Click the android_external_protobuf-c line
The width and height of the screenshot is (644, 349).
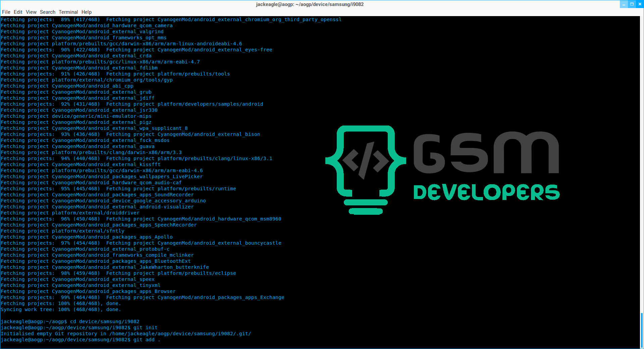[x=85, y=249]
